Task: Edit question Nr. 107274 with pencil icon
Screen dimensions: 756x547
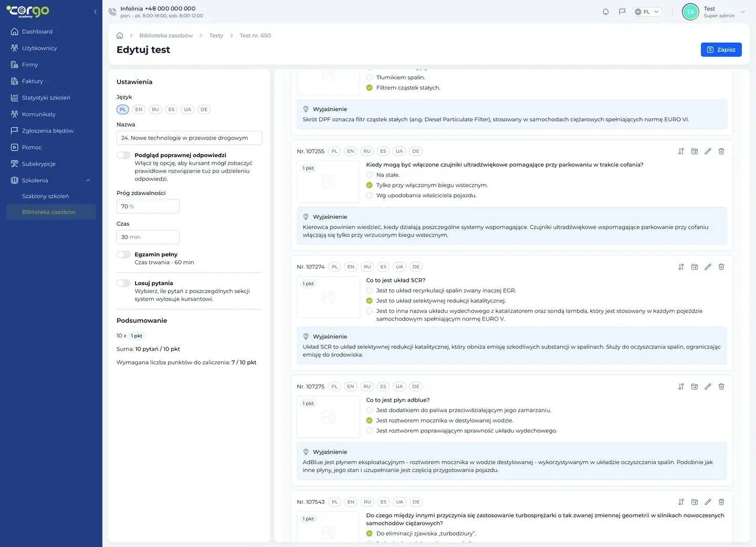Action: (x=708, y=267)
